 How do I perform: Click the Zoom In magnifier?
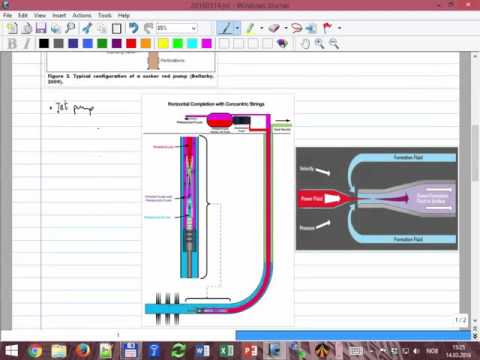pos(319,44)
